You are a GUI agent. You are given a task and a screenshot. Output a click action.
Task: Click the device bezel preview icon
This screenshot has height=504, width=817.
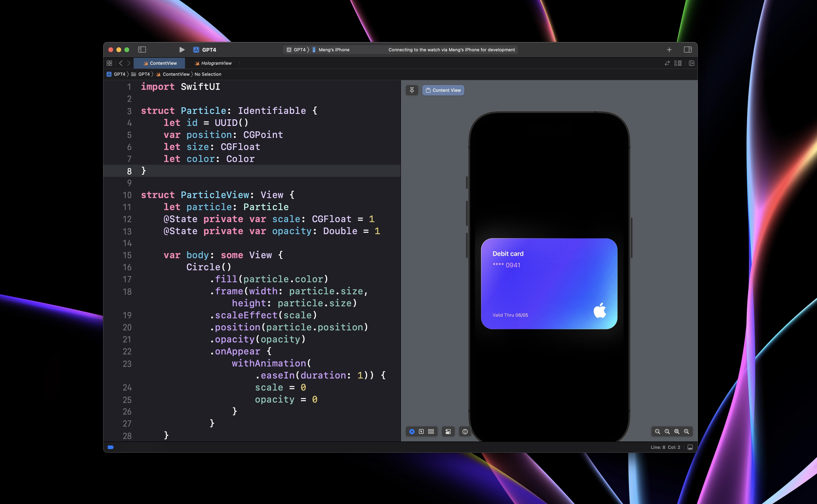click(x=465, y=431)
